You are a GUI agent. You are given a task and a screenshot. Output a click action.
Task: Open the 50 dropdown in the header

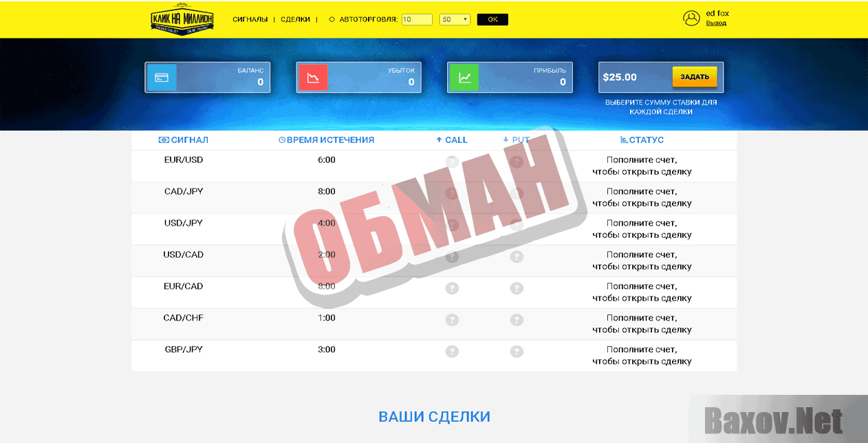pos(454,19)
